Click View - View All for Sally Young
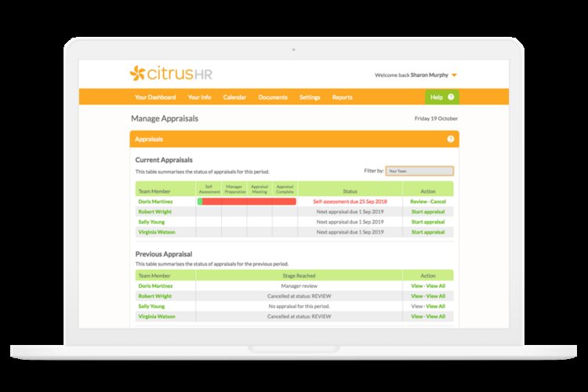Image resolution: width=588 pixels, height=392 pixels. (x=427, y=306)
